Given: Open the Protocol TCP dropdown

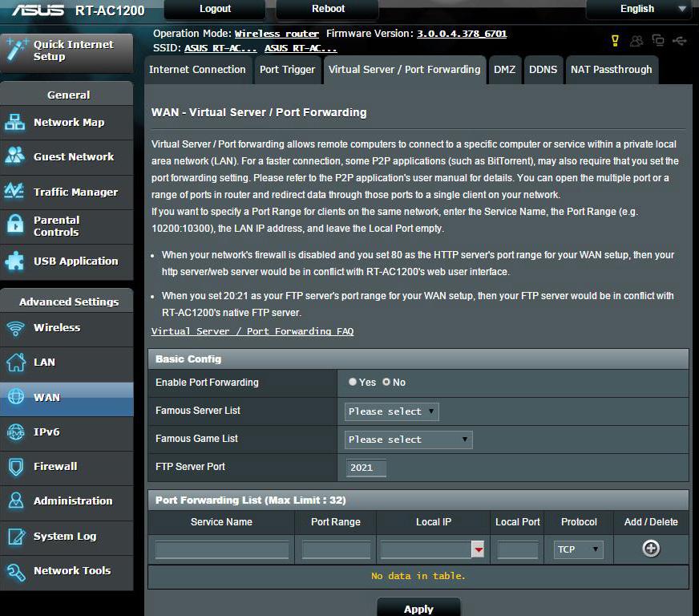Looking at the screenshot, I should (578, 549).
